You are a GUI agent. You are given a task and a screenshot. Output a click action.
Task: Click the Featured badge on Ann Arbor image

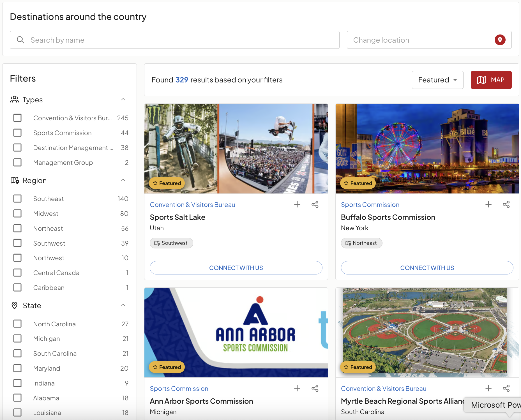(x=167, y=367)
